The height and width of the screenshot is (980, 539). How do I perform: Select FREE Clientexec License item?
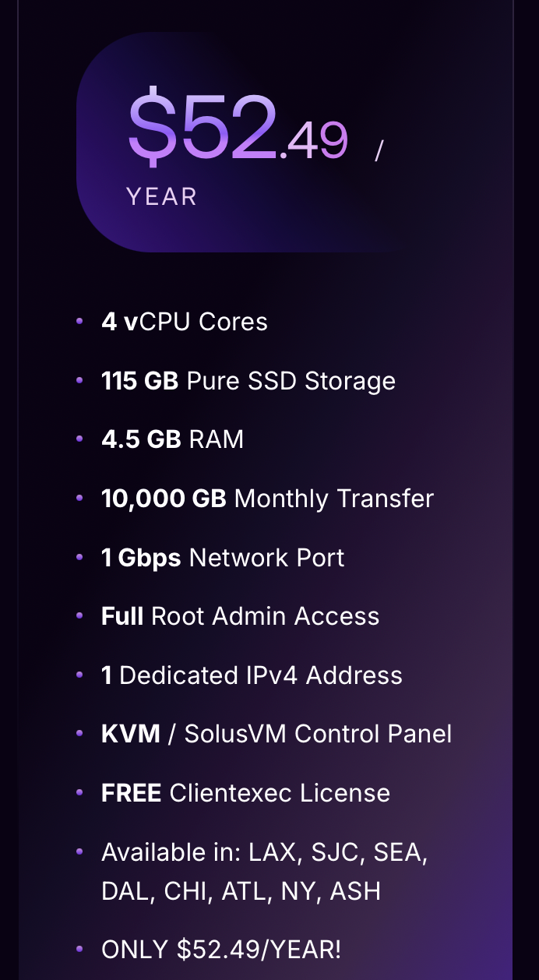pos(246,793)
